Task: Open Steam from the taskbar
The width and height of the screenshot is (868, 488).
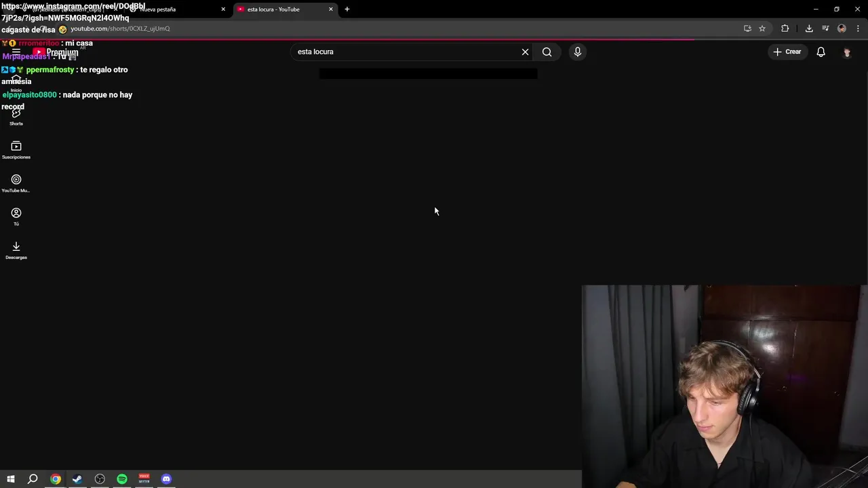Action: click(x=77, y=479)
